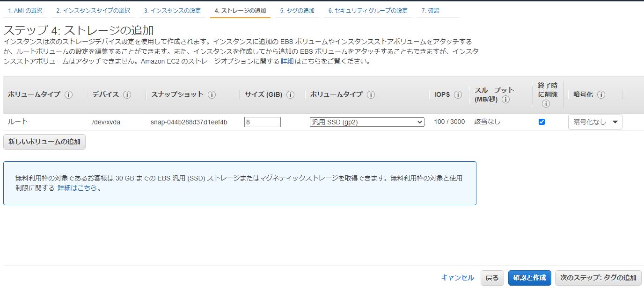
Task: Go to step 6. セキュリティグループの設定 tab
Action: [x=368, y=10]
